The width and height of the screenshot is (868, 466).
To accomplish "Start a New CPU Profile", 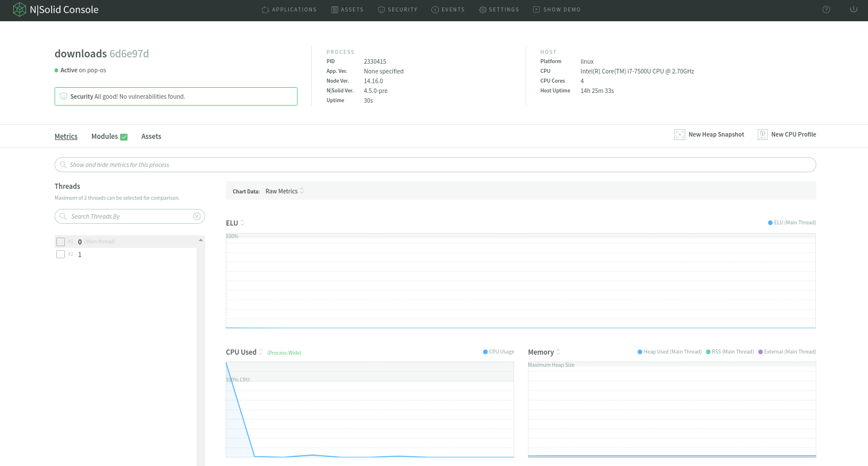I will coord(786,134).
